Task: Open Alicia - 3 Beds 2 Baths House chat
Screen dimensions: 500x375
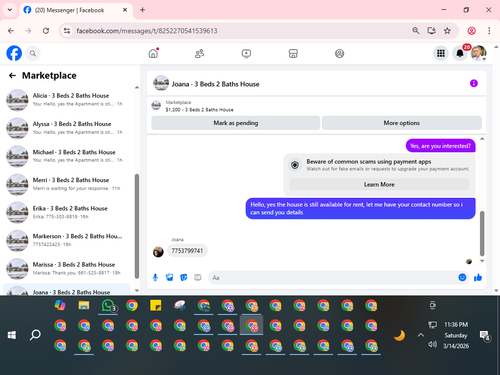Action: click(68, 100)
